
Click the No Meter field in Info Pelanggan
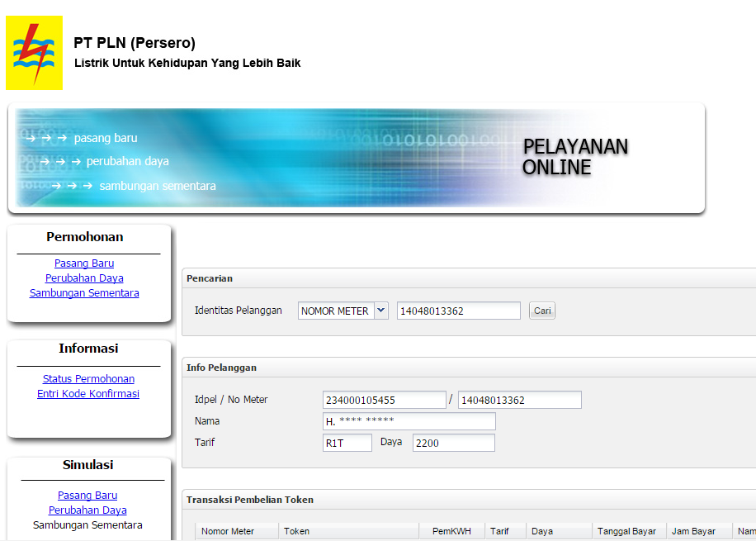click(x=520, y=400)
